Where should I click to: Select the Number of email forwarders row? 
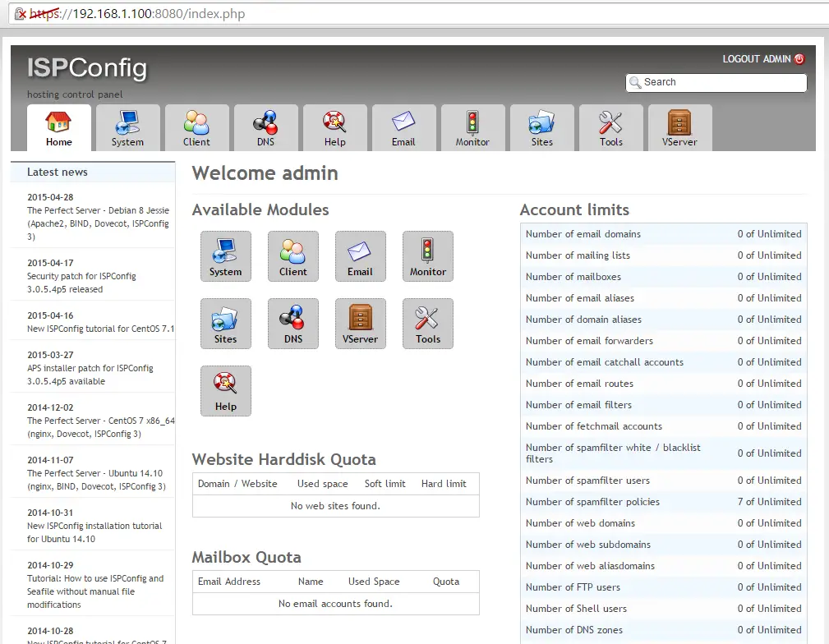tap(664, 341)
